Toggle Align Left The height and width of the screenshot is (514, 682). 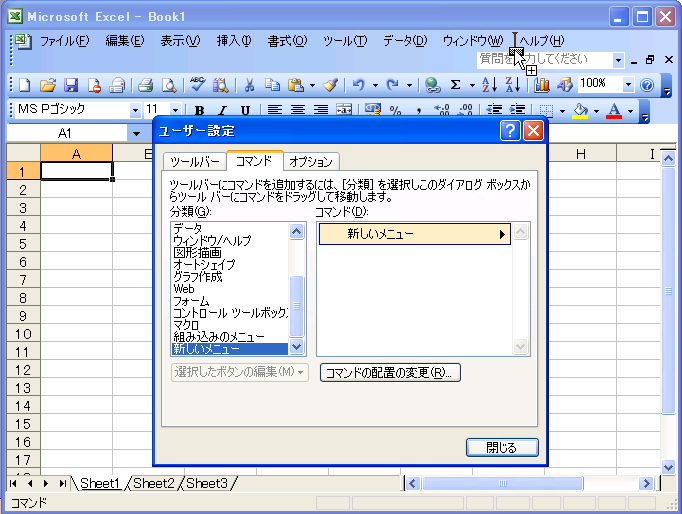click(x=274, y=110)
